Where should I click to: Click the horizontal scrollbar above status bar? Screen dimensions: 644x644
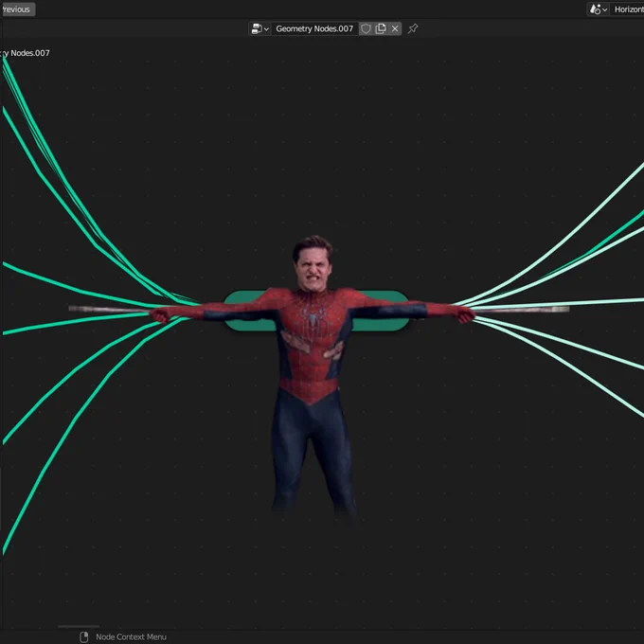pos(79,626)
